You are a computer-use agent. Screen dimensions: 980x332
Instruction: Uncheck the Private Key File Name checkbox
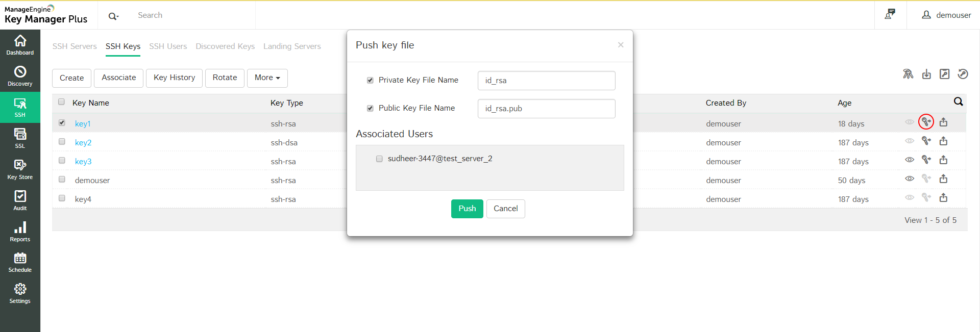[x=370, y=80]
